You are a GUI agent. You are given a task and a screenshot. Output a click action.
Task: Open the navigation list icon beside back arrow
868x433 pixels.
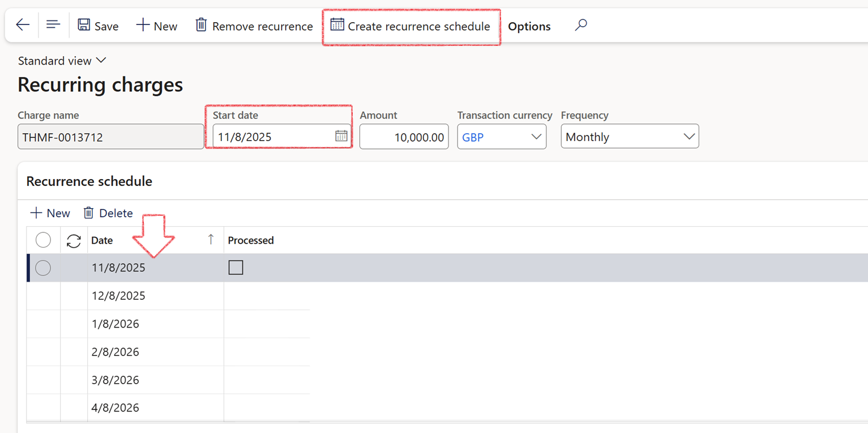coord(53,24)
